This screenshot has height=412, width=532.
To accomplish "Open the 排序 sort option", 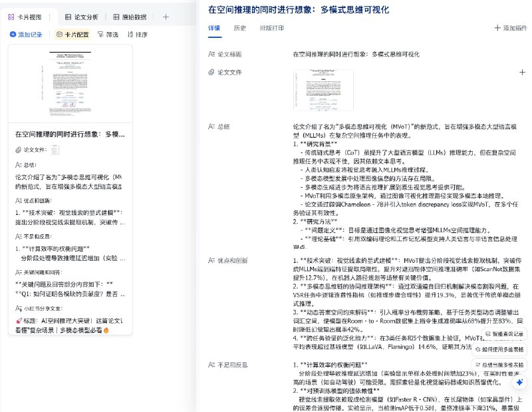I will [138, 35].
